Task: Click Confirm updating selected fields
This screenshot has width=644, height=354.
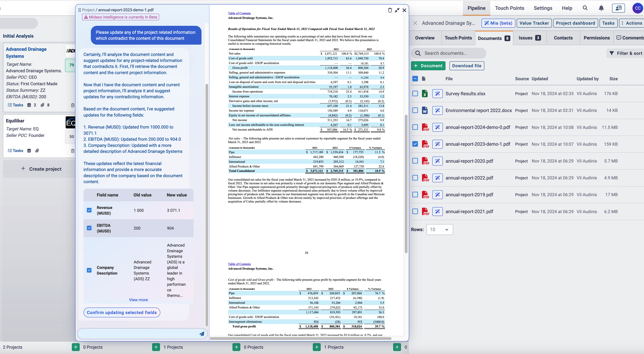Action: point(122,313)
